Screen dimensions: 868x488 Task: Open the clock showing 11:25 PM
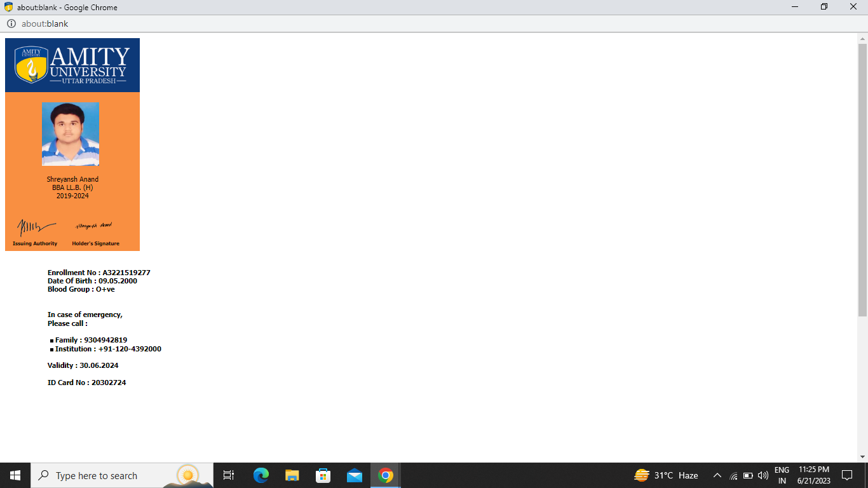point(813,475)
